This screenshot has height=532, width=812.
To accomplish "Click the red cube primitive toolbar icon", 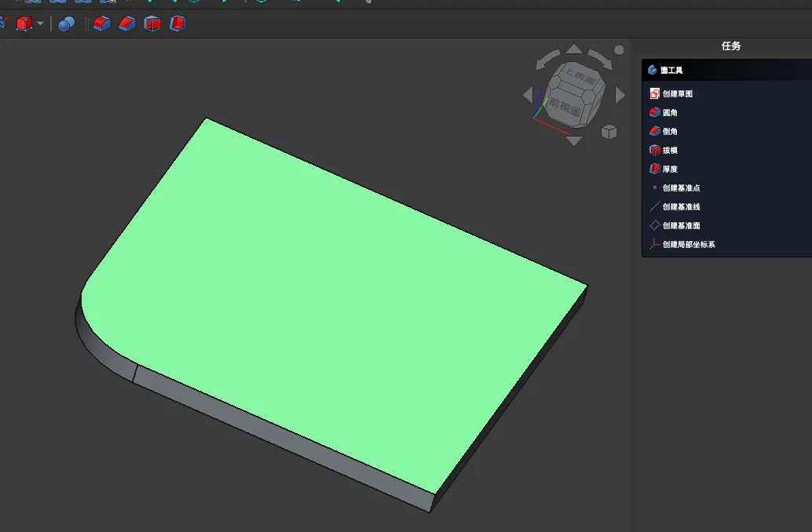I will tap(24, 24).
